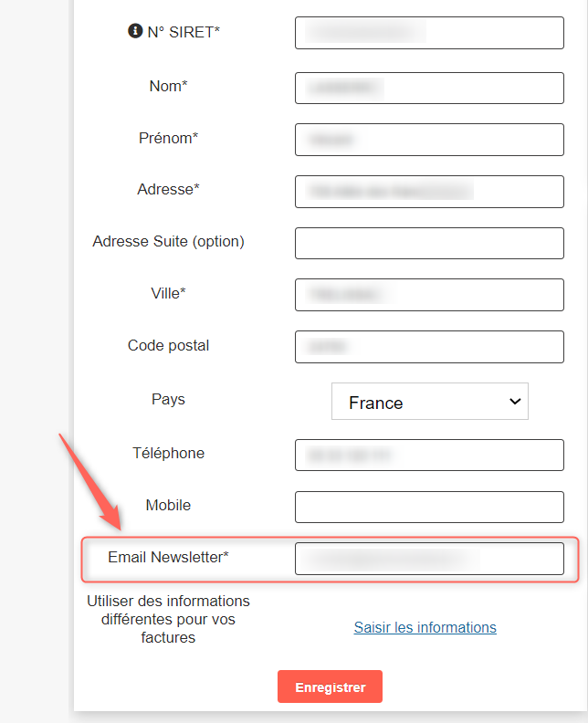
Task: Select the Prénom input box
Action: click(x=429, y=140)
